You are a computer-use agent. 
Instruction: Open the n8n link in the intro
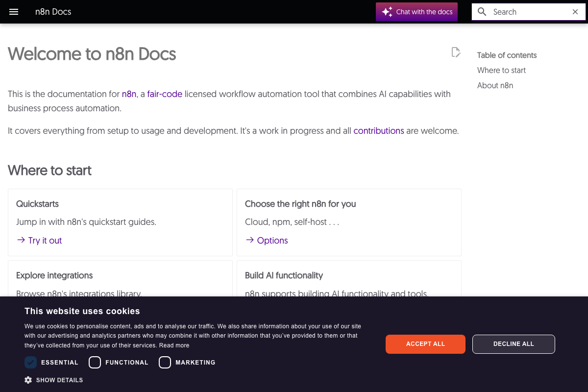129,94
